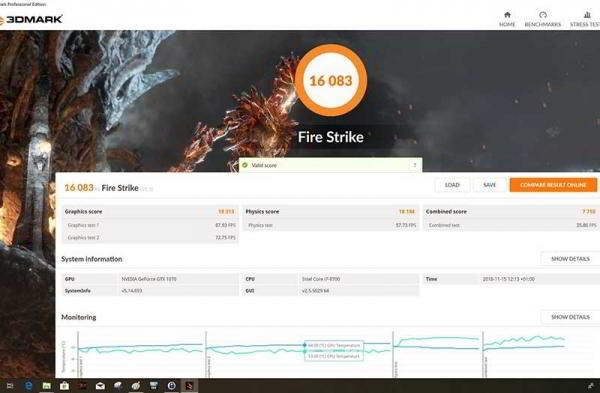
Task: Open File Explorer from the taskbar
Action: (x=46, y=386)
